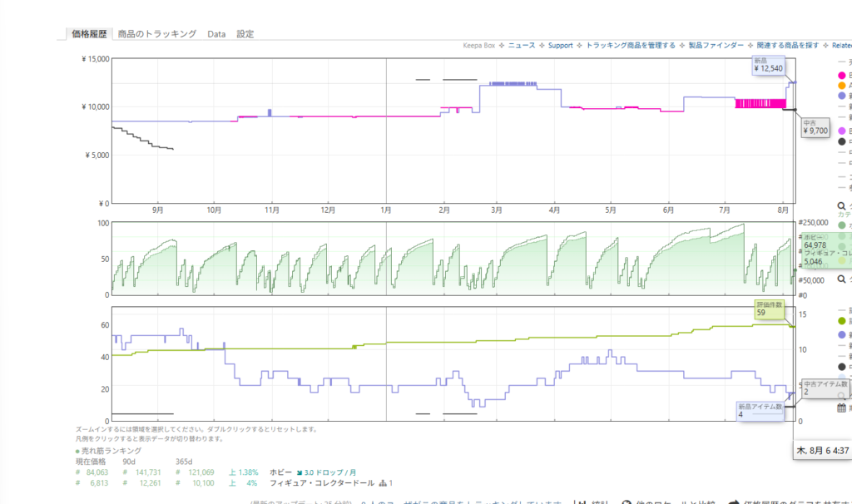852x504 pixels.
Task: Toggle the light magenta legend dot in price chart
Action: coord(842,131)
